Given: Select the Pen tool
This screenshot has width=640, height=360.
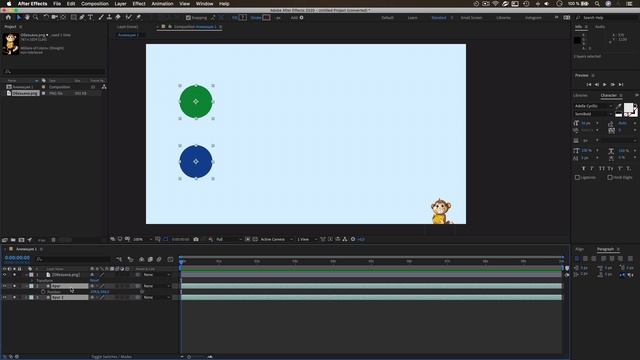Looking at the screenshot, I should click(x=82, y=18).
